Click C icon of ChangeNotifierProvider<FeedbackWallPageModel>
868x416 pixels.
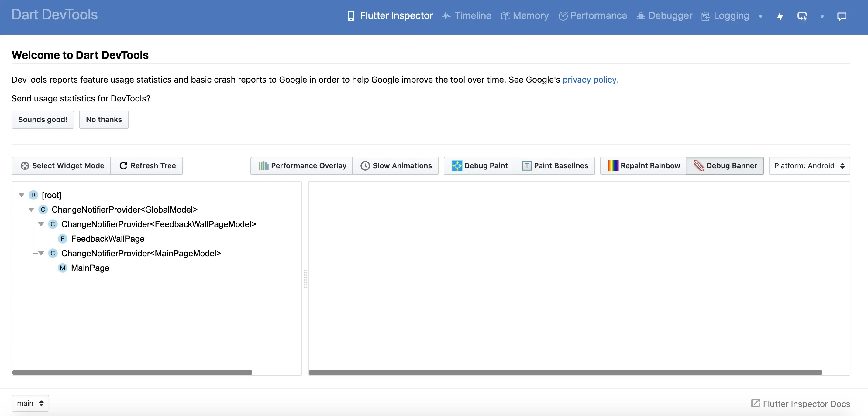53,224
